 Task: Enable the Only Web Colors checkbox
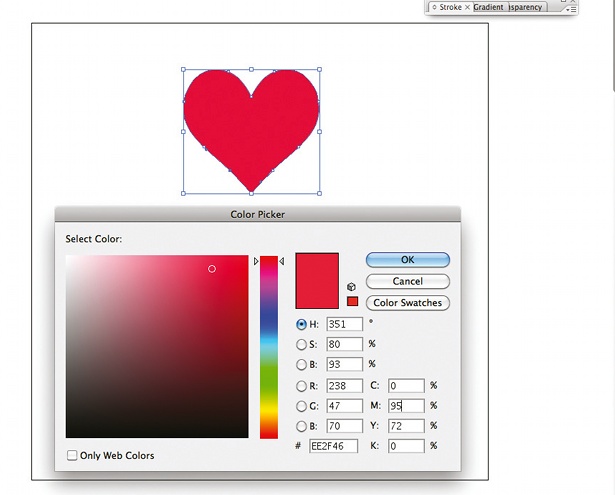pyautogui.click(x=72, y=455)
